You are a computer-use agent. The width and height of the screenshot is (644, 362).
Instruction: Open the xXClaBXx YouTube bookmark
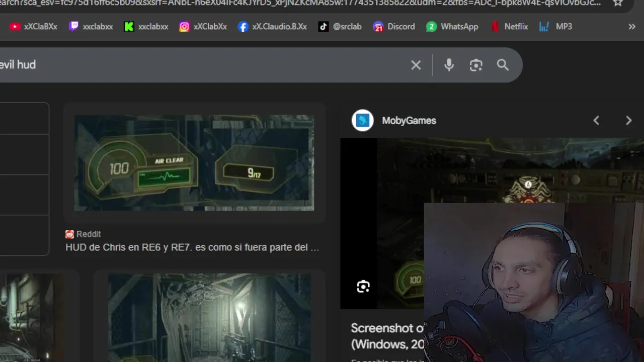33,27
